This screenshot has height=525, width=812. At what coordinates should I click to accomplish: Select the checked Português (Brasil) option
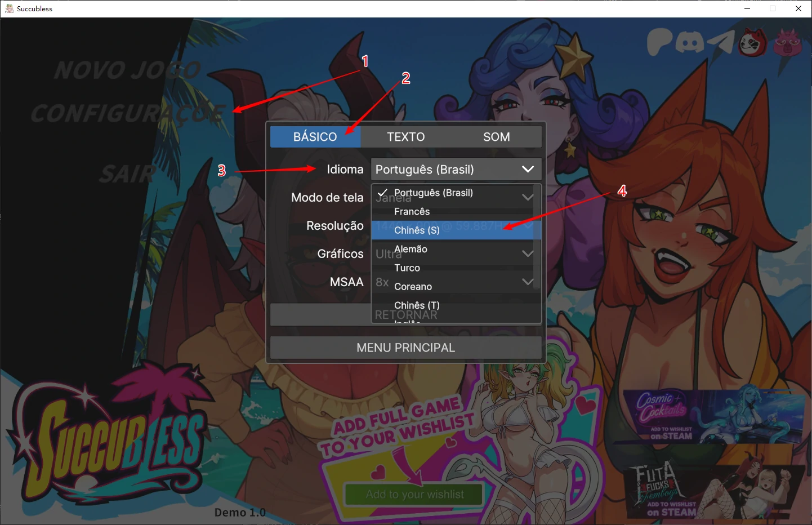pos(433,193)
